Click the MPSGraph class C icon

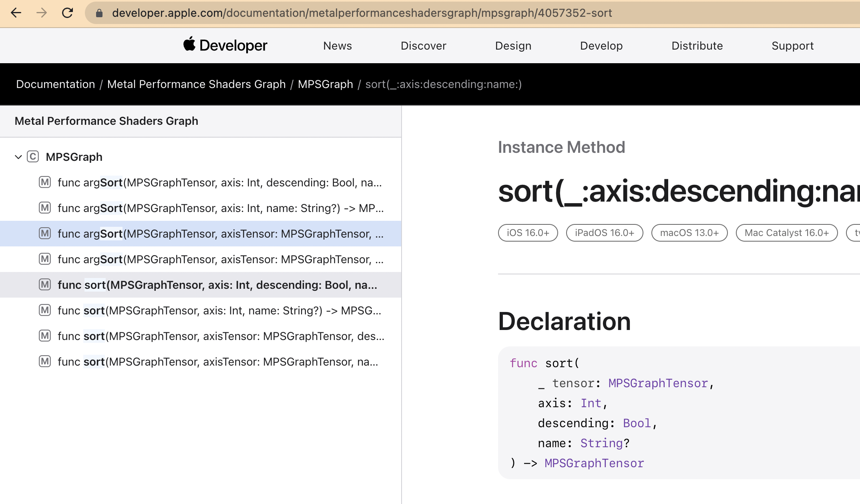click(x=33, y=156)
